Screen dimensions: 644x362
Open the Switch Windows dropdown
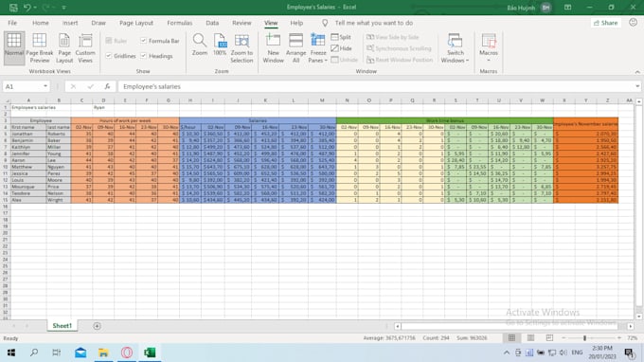click(x=456, y=48)
